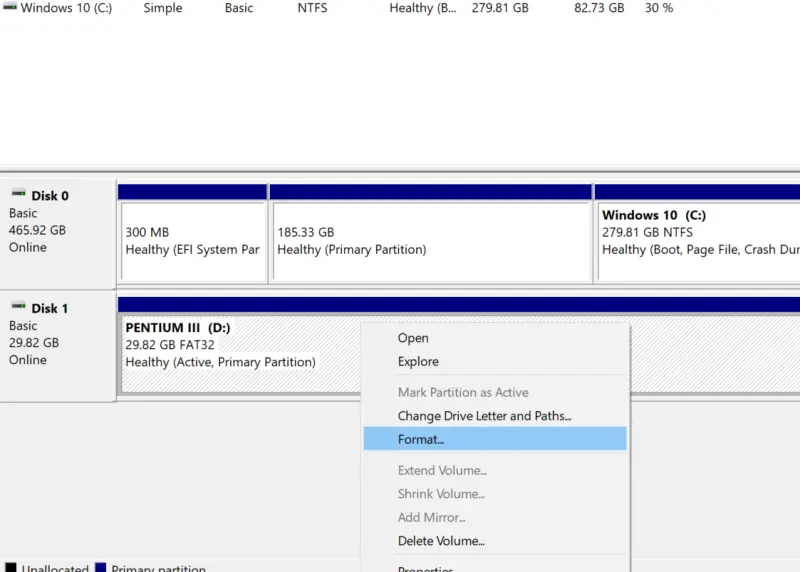Select the Windows 10 (C:) partition block
The height and width of the screenshot is (572, 800).
(x=697, y=234)
